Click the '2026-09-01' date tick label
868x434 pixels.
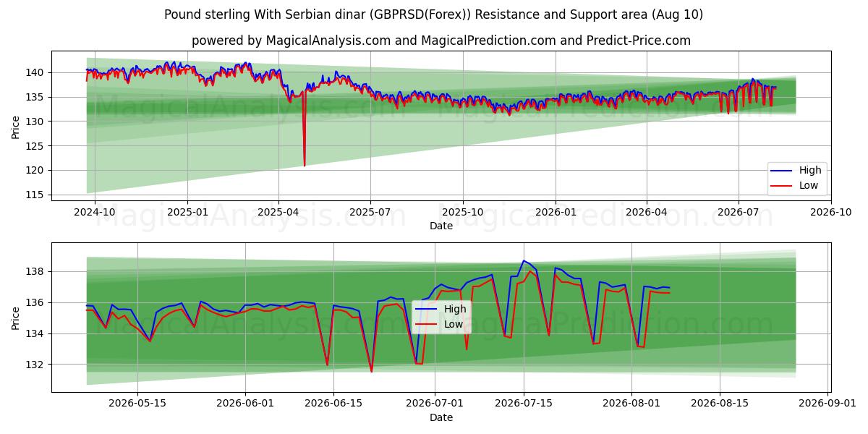coord(827,404)
